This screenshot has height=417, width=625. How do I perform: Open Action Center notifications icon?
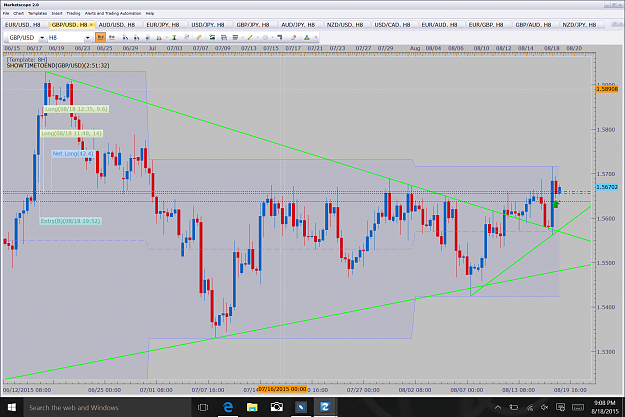coord(560,407)
